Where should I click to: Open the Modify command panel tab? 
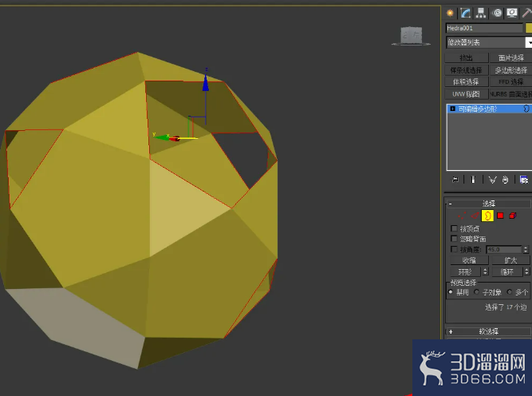tap(466, 14)
